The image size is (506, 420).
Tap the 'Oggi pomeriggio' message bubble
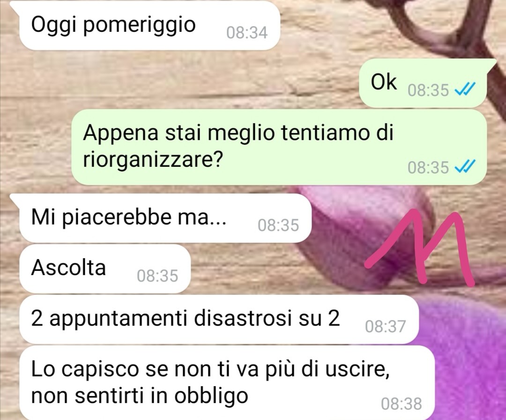149,25
